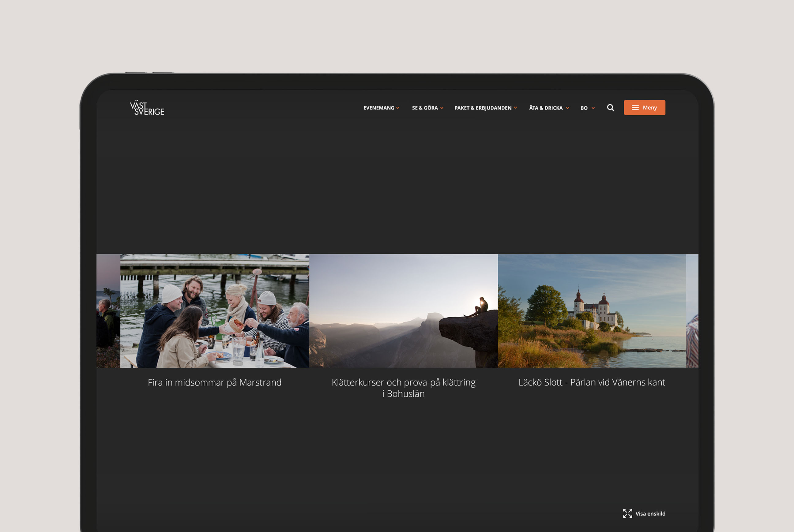Image resolution: width=794 pixels, height=532 pixels.
Task: Open the Äta & Dricka menu
Action: tap(546, 108)
